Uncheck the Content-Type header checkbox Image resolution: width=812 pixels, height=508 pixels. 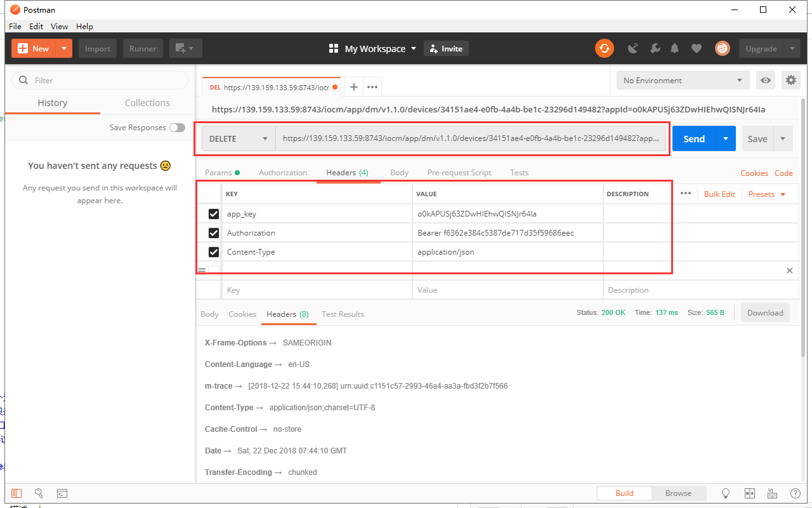214,252
